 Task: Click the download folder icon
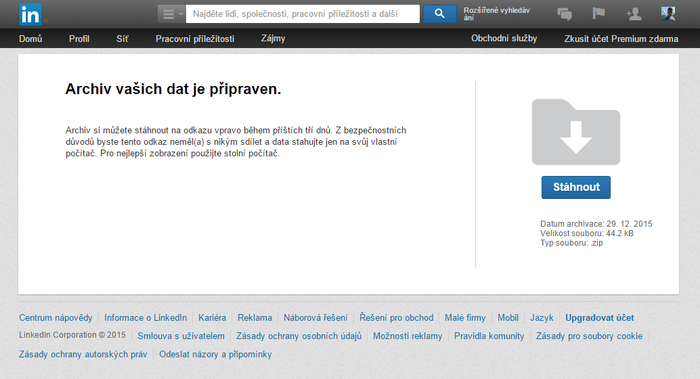tap(576, 132)
